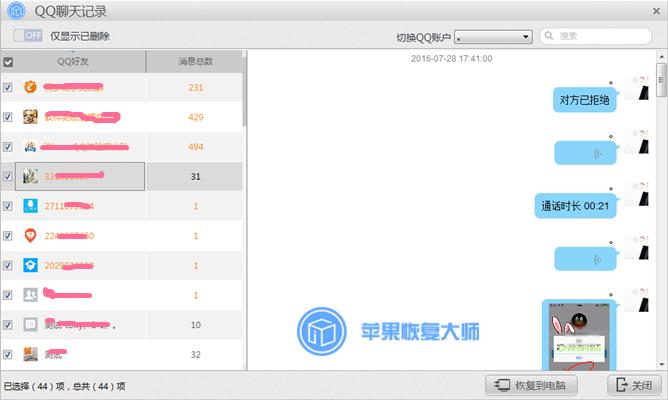
Task: Open the phone screenshot image thumbnail
Action: [x=579, y=335]
